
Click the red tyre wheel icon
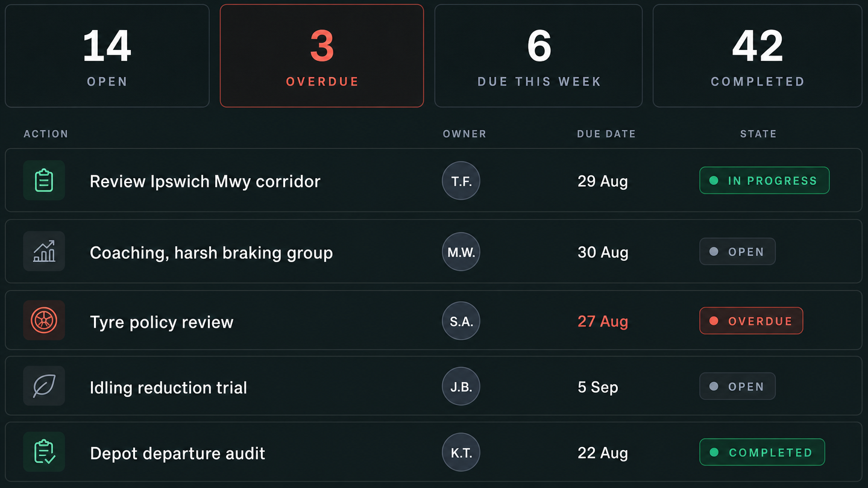(x=44, y=321)
